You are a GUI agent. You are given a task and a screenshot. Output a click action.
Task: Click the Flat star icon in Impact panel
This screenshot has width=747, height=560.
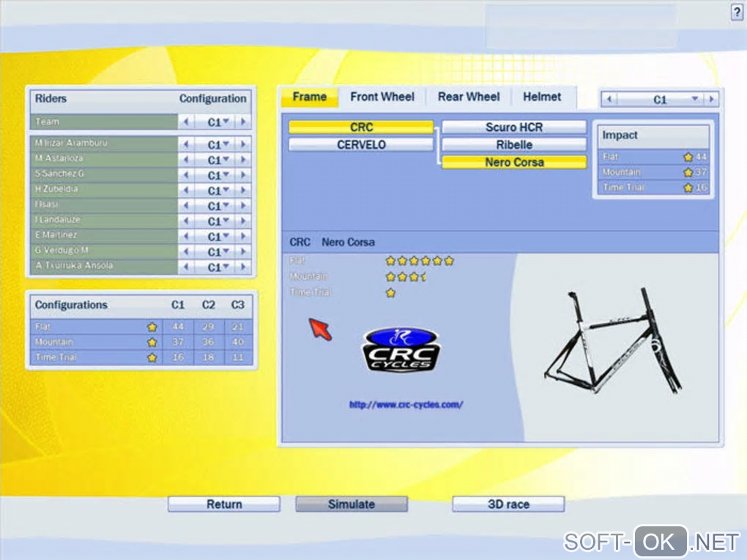688,157
